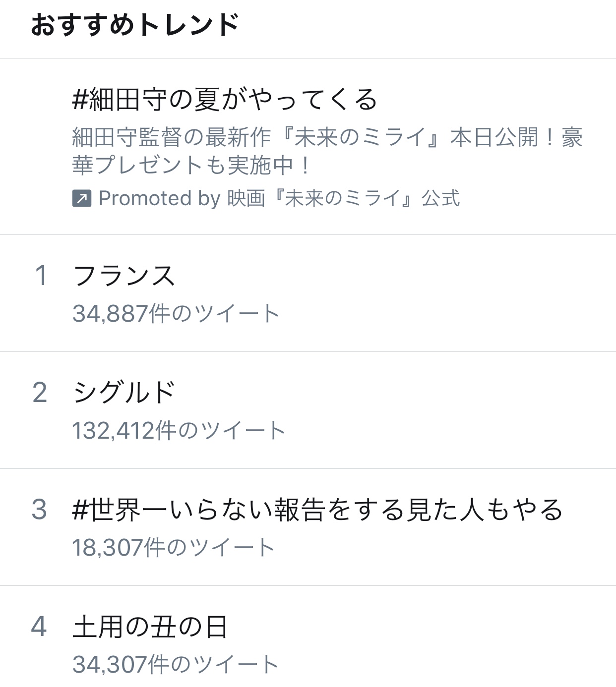Screen dimensions: 616x687
Task: Click the 34,887件のツイート count
Action: tap(176, 314)
